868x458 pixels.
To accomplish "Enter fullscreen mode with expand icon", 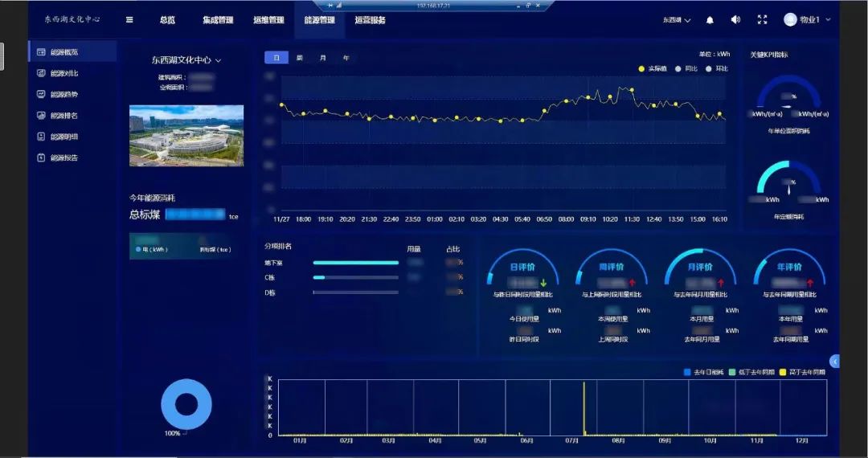I will (x=763, y=20).
